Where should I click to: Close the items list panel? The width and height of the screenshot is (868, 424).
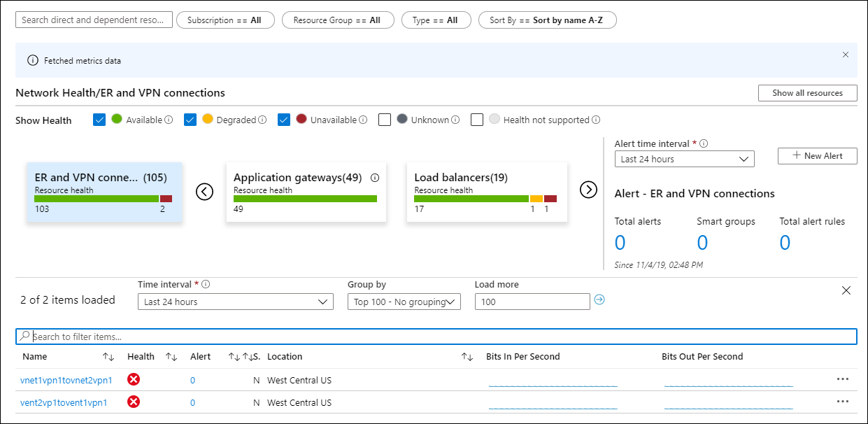pos(846,290)
